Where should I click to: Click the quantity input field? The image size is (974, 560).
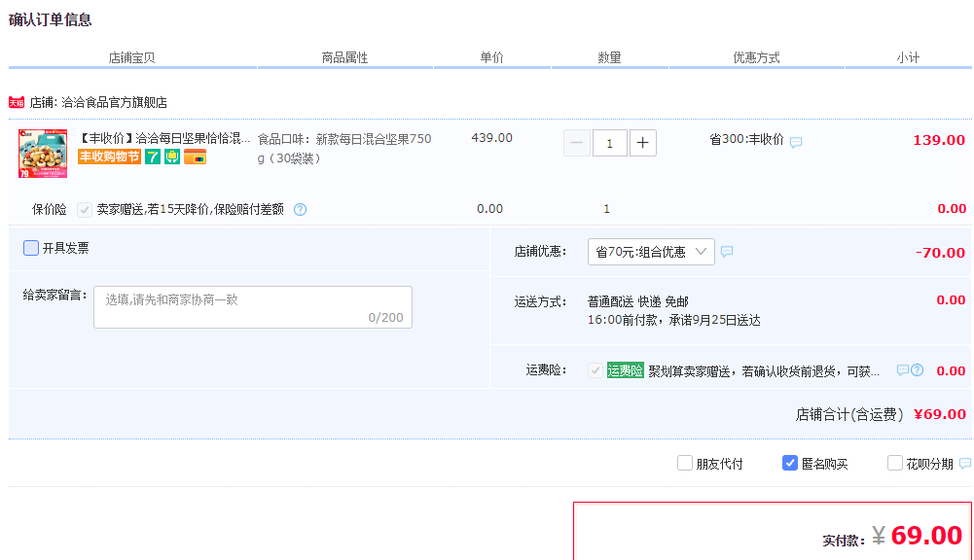(609, 144)
